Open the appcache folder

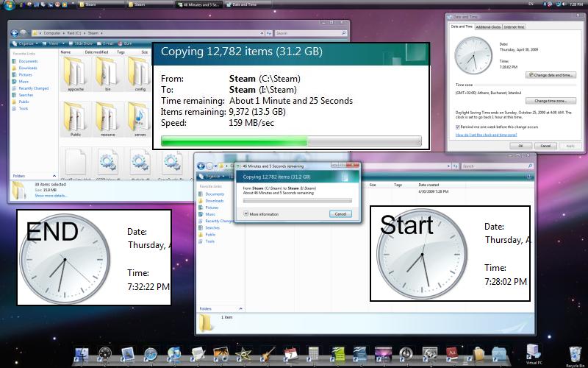[76, 74]
